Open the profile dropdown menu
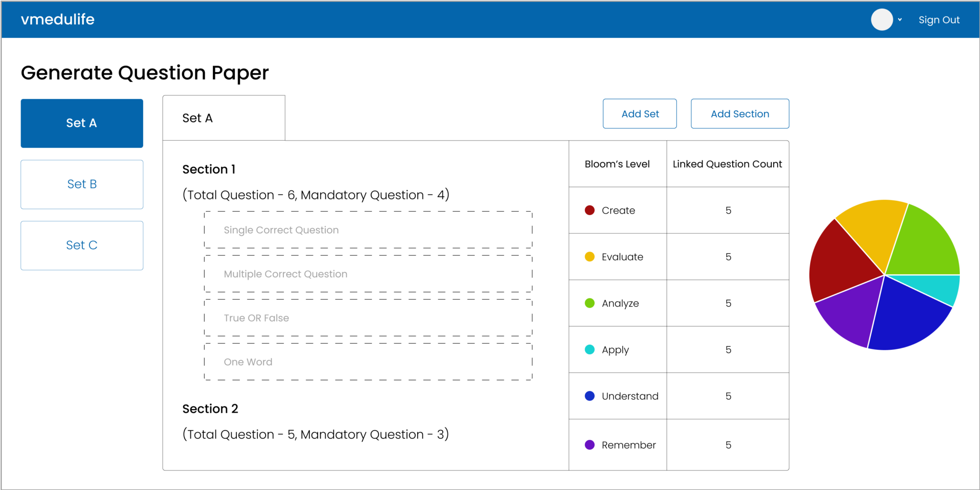Viewport: 980px width, 490px height. pos(900,20)
